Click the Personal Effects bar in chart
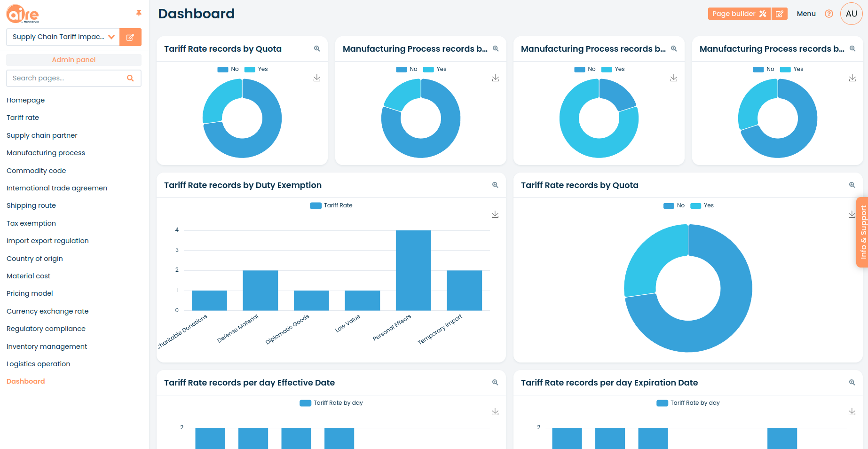The height and width of the screenshot is (449, 868). pyautogui.click(x=413, y=270)
